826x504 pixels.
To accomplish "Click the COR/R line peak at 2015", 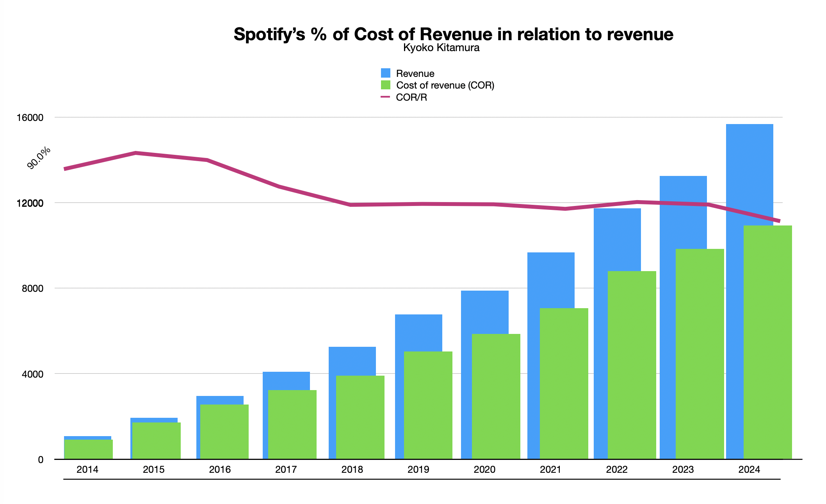I will point(135,153).
